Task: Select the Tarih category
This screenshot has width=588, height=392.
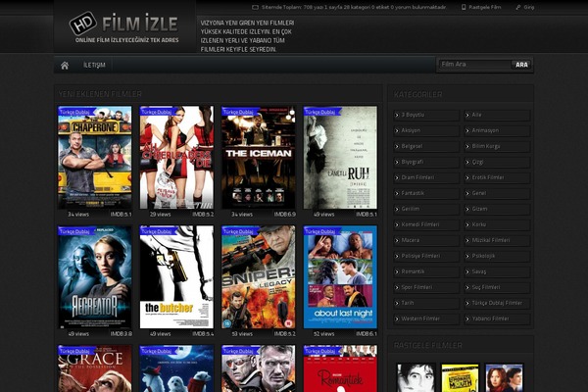Action: click(426, 303)
